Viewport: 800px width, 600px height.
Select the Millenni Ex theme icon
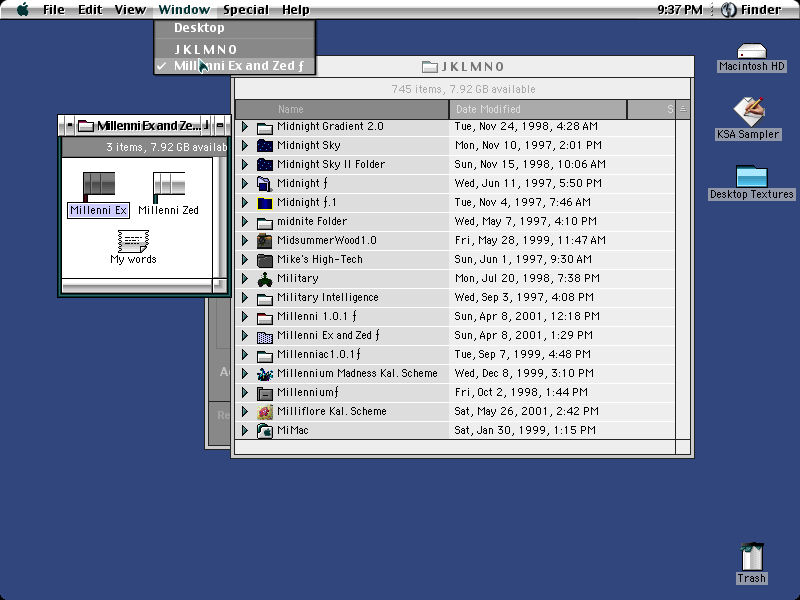(99, 187)
